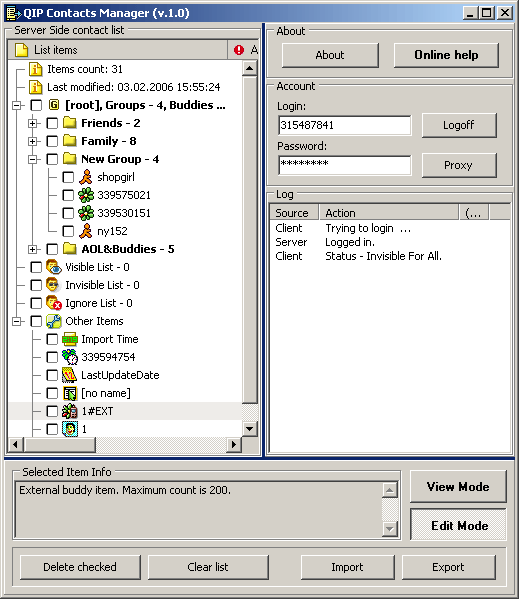This screenshot has height=599, width=519.
Task: Check the Friends group checkbox
Action: (x=52, y=123)
